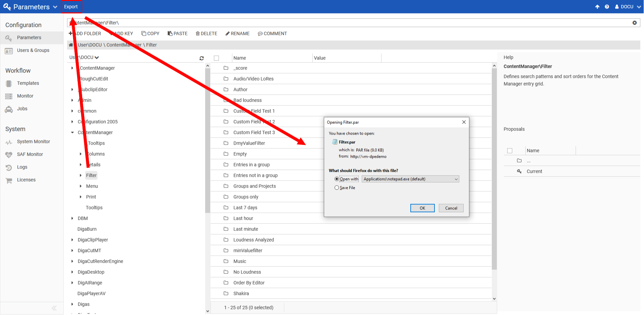Click the RENAME pencil toolbar item
The image size is (644, 315).
237,34
